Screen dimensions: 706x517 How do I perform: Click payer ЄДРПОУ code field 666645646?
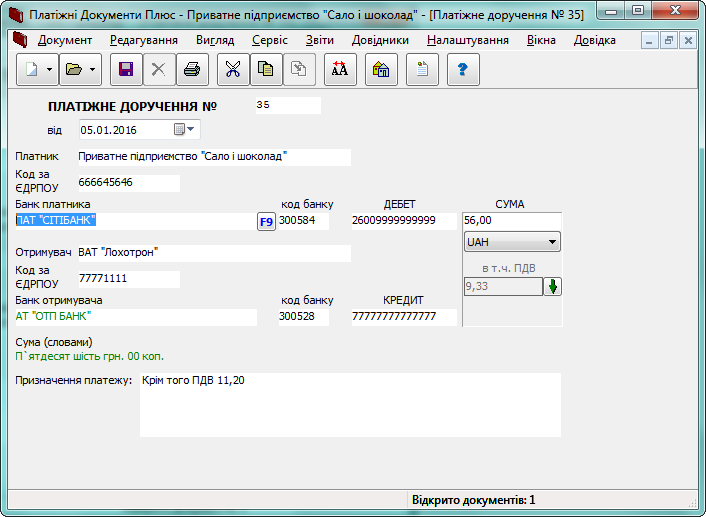click(129, 183)
